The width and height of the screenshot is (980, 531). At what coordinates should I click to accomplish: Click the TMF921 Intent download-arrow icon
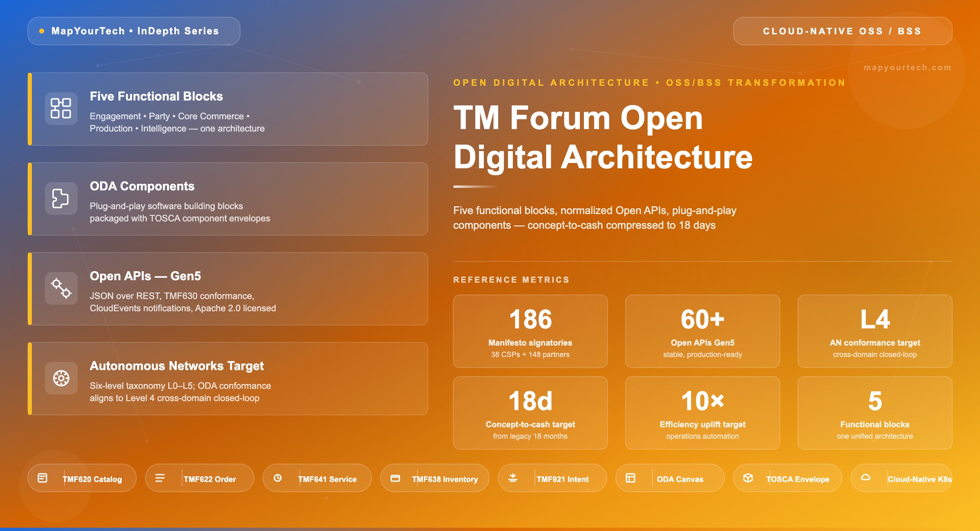tap(513, 478)
